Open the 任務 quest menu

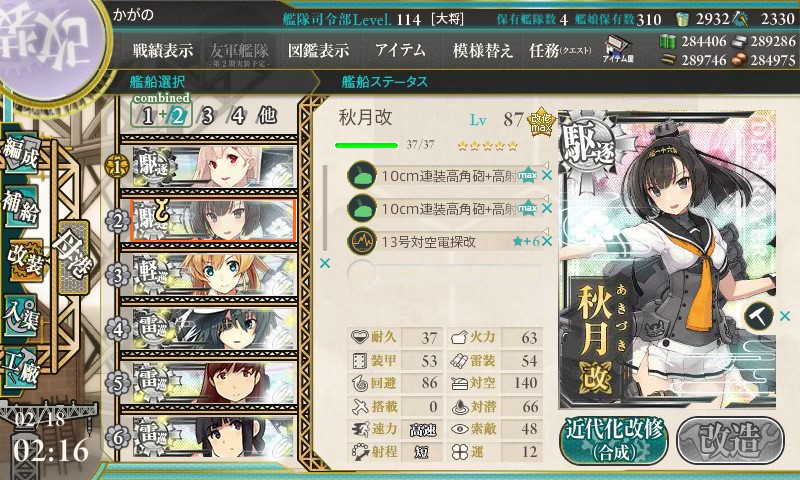tap(560, 50)
